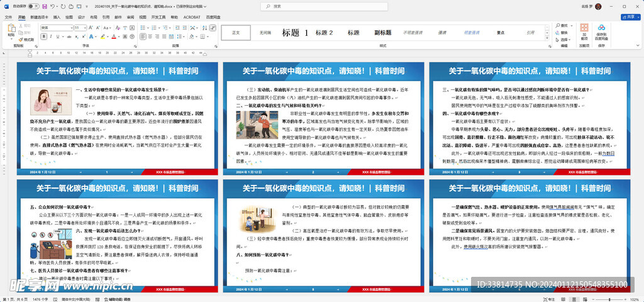Apply the 要点 style

pyautogui.click(x=500, y=33)
